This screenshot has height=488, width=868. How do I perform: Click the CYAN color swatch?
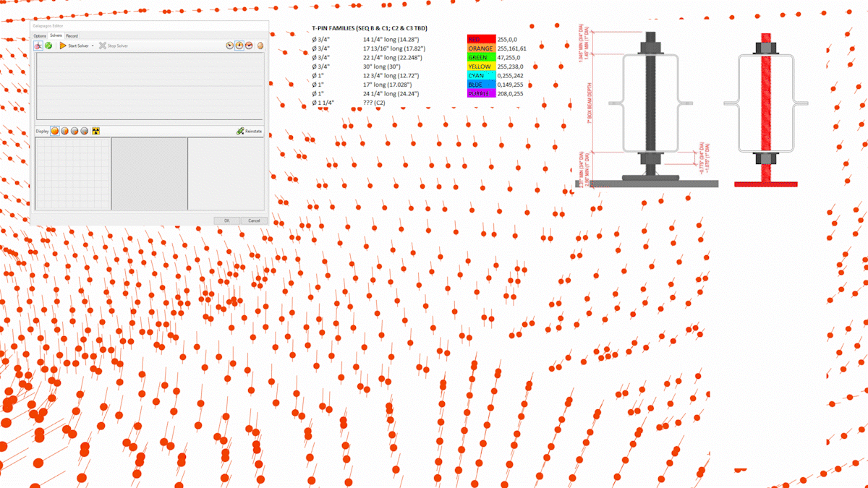(481, 75)
